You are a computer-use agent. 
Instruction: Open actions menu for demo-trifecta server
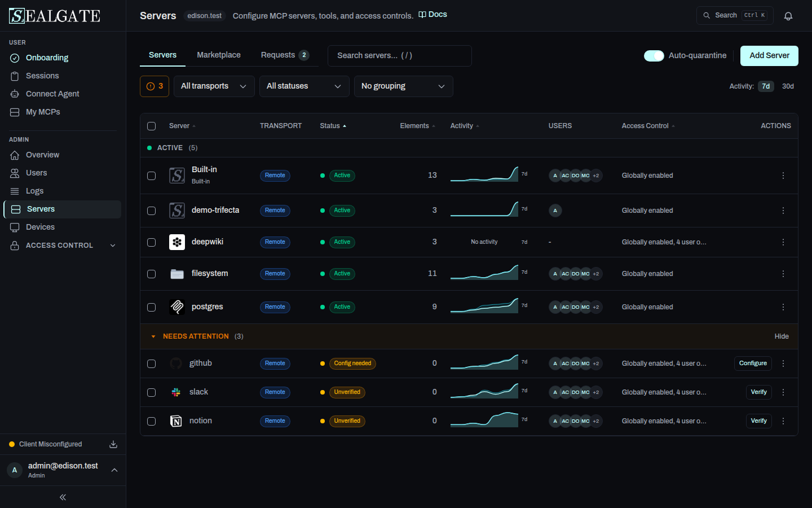point(783,211)
